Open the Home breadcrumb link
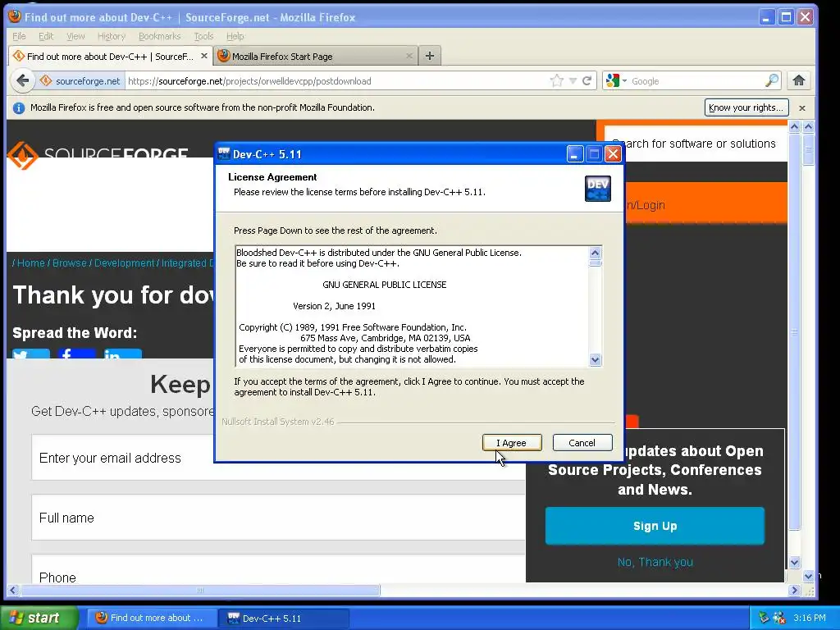 point(30,263)
